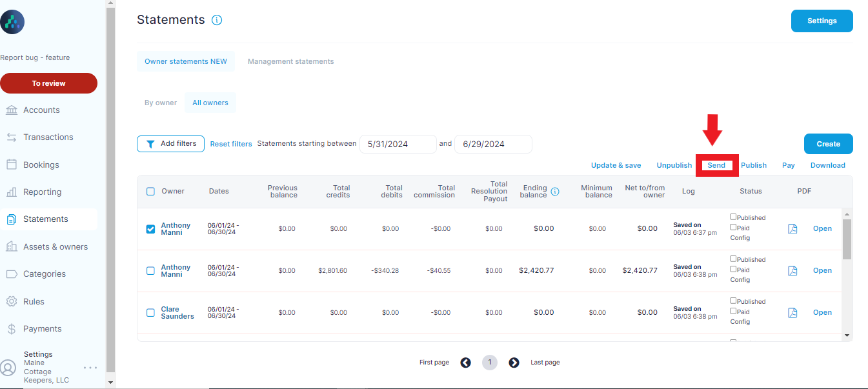Click the blue Settings button
868x389 pixels.
822,21
